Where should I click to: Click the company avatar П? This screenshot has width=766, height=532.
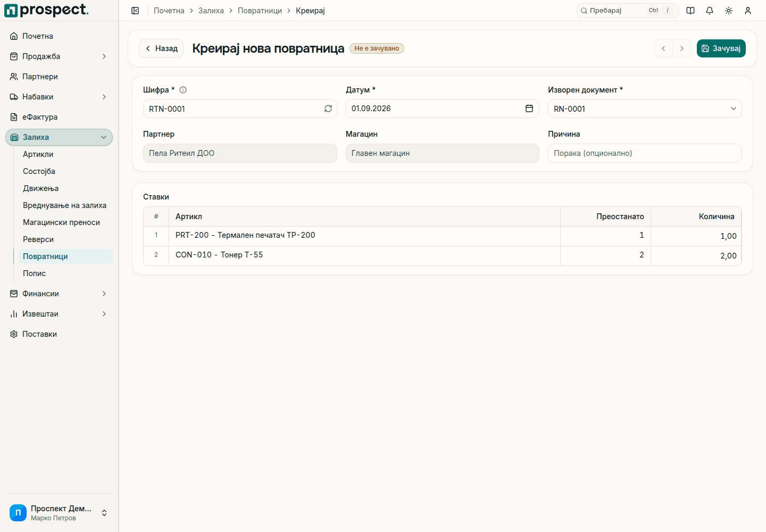coord(18,513)
